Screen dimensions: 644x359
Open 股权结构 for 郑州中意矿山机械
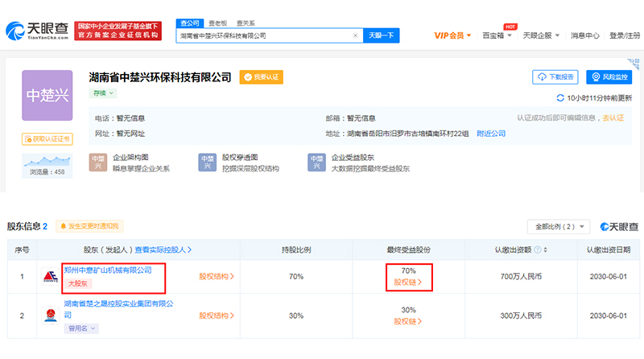click(217, 276)
